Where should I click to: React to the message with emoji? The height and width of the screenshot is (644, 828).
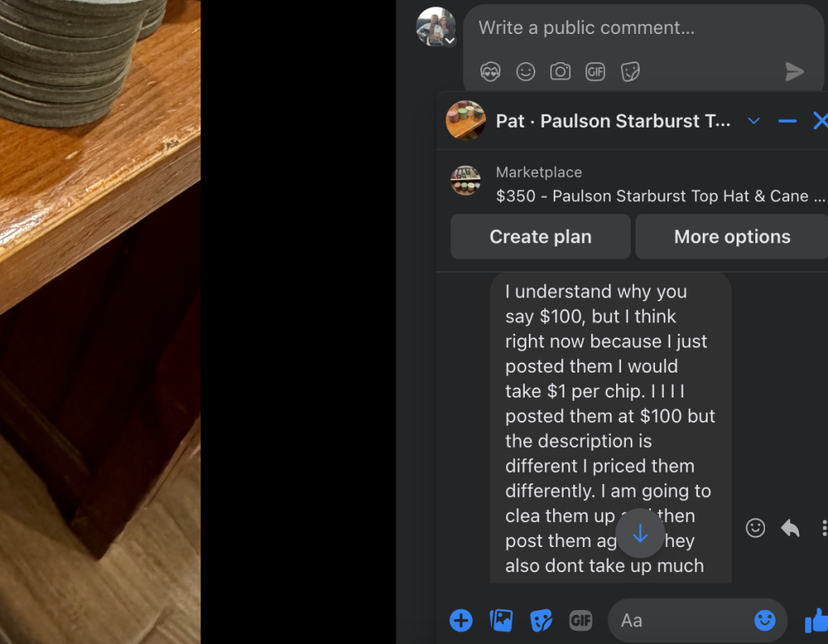pyautogui.click(x=755, y=528)
